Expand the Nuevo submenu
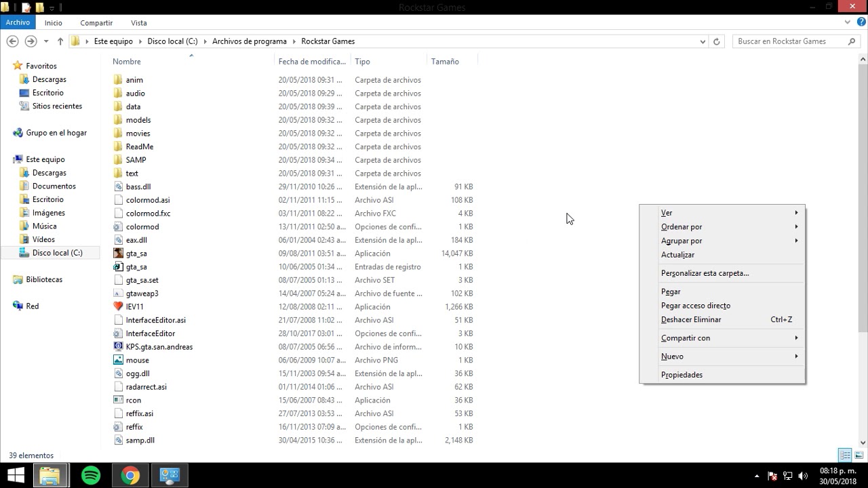Viewport: 868px width, 488px height. [x=722, y=357]
